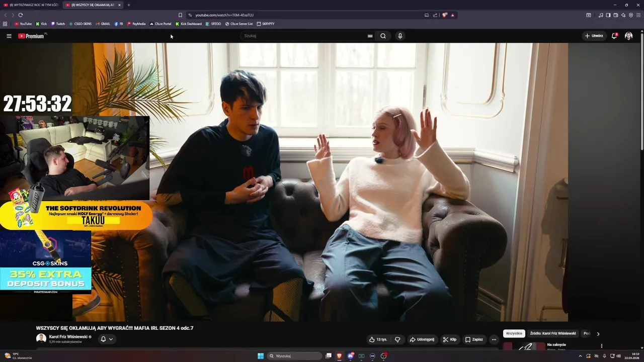
Task: Click the address bar URL
Action: click(224, 15)
